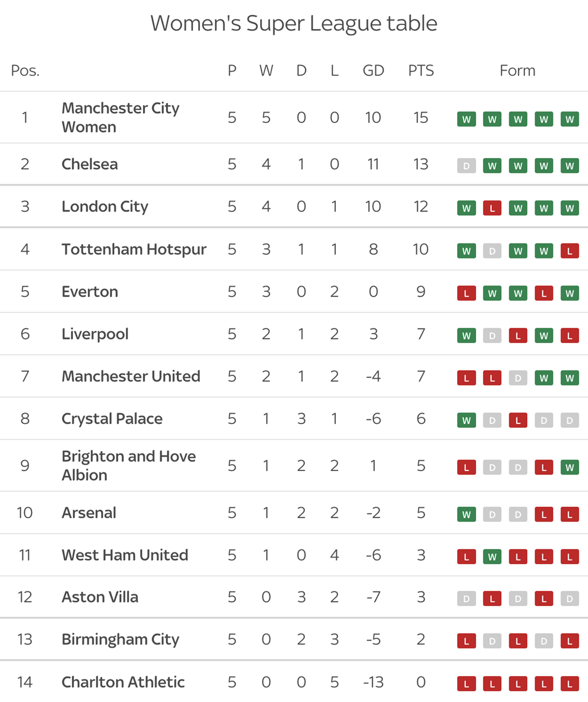Click the Women's Super League table title
The image size is (588, 702).
point(294,24)
